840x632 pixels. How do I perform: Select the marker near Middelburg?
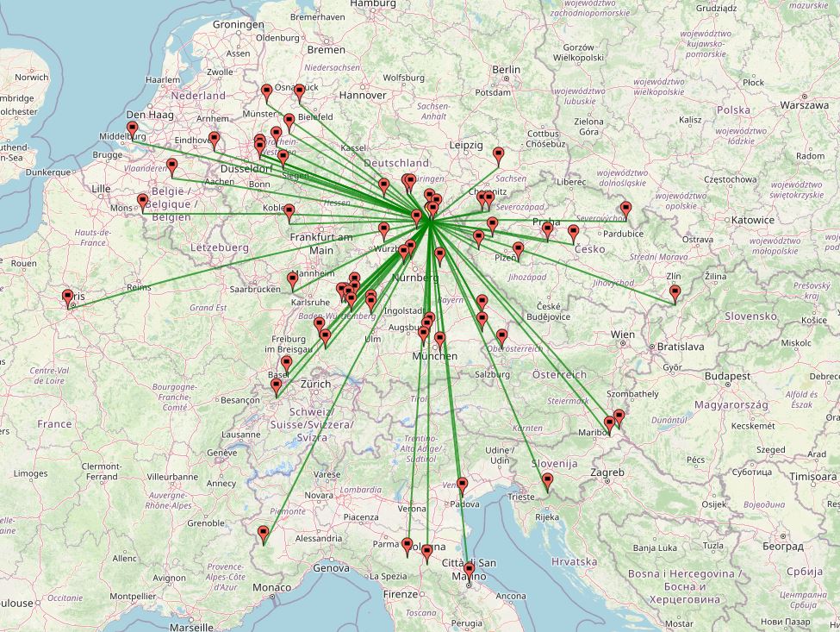click(x=133, y=130)
